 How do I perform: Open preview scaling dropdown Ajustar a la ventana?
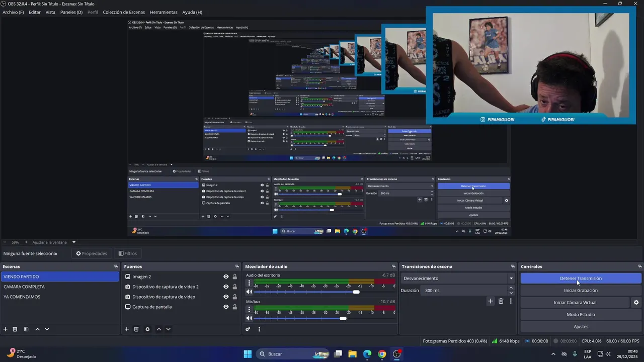(x=53, y=242)
